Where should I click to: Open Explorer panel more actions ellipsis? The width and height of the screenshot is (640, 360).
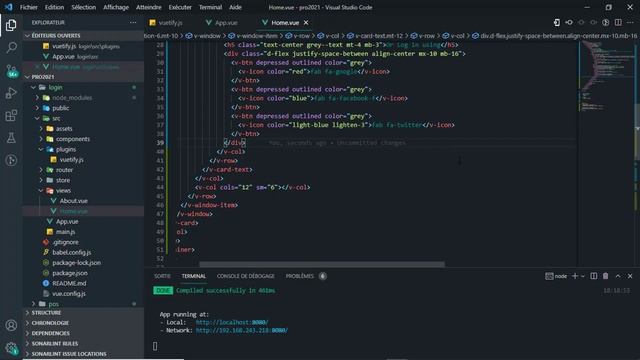click(133, 22)
